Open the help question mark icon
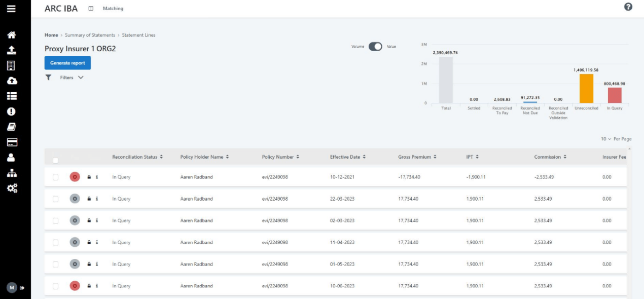 tap(628, 7)
